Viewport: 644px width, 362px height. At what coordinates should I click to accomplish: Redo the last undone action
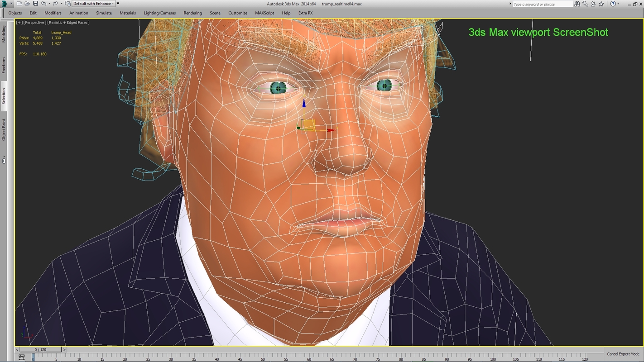pyautogui.click(x=55, y=4)
